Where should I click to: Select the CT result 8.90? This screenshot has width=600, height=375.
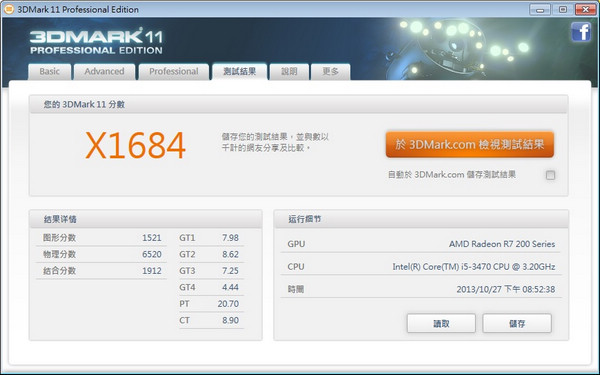[230, 320]
